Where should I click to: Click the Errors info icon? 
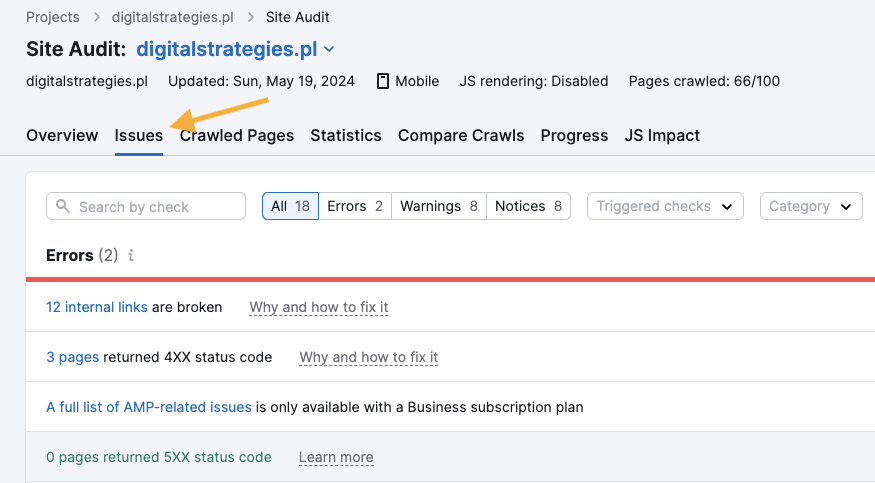click(x=131, y=255)
